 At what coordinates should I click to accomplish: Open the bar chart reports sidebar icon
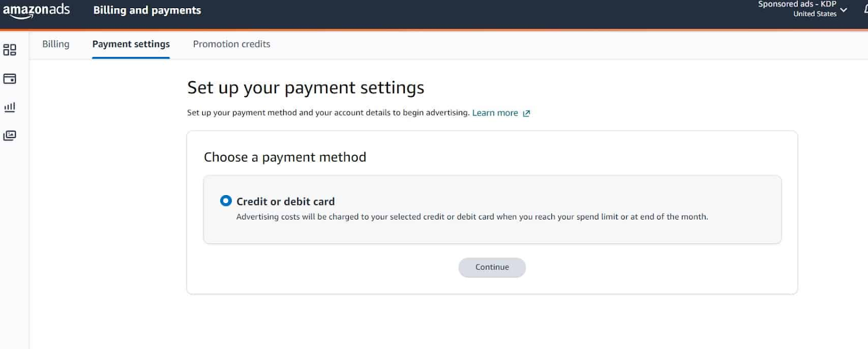pos(10,107)
